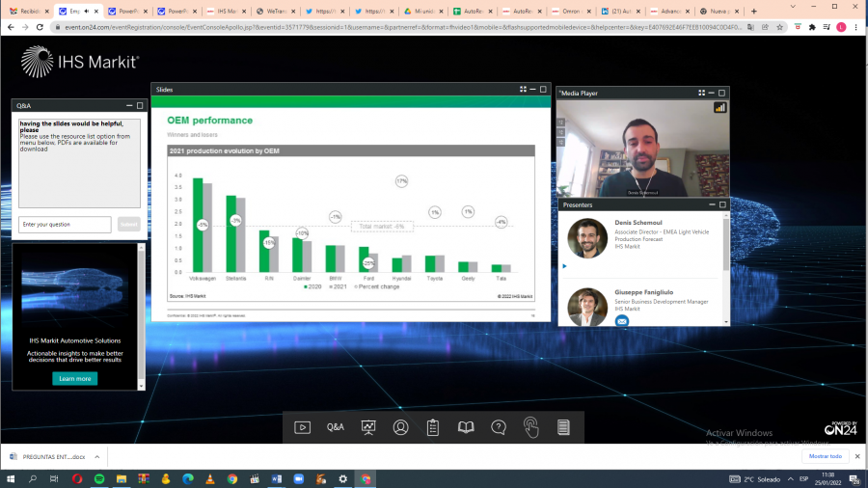Show hidden system tray icons
Image resolution: width=868 pixels, height=488 pixels.
(x=791, y=479)
